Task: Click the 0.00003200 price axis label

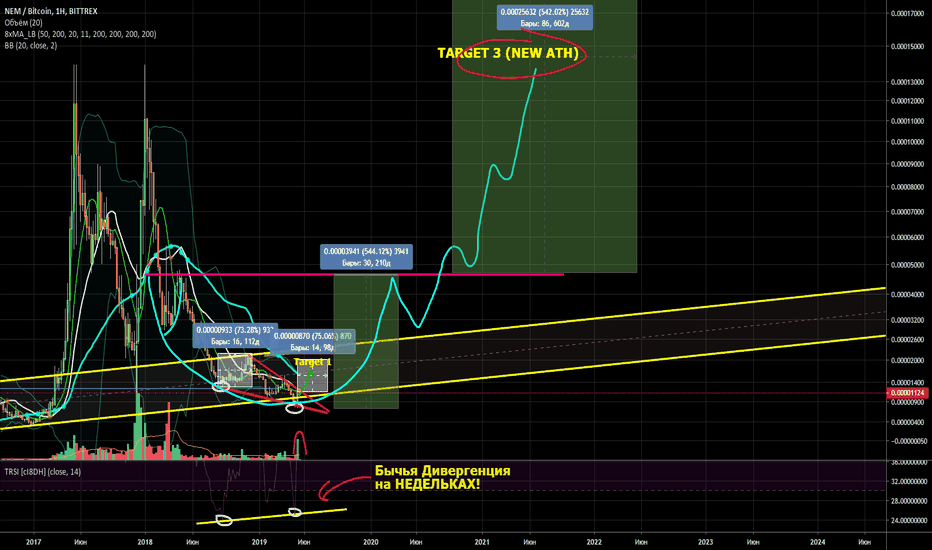Action: (908, 320)
